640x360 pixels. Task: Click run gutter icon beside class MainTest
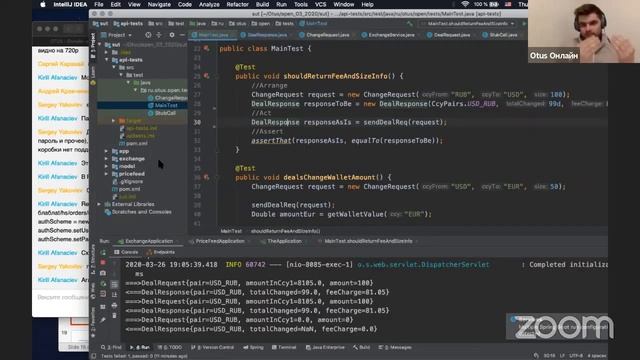(207, 49)
